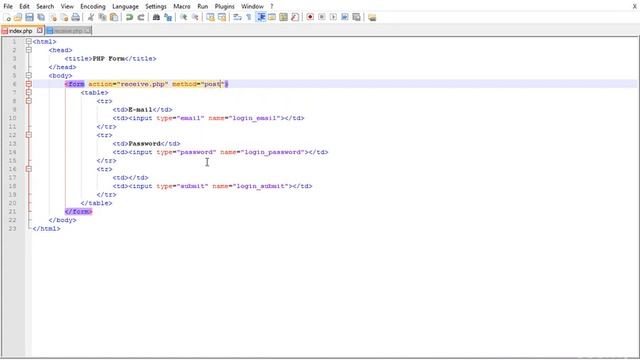This screenshot has width=640, height=360.
Task: Collapse the first <tr> fold on line 8
Action: [29, 101]
